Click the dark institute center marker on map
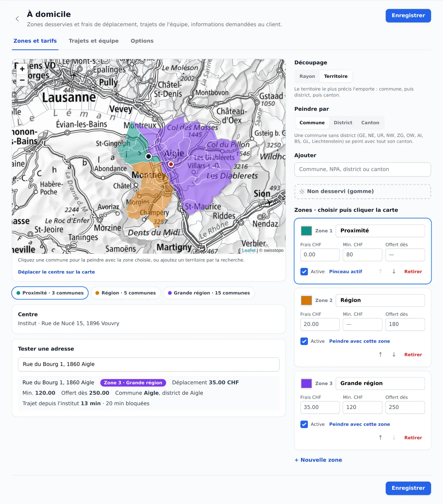The height and width of the screenshot is (504, 443). click(149, 156)
